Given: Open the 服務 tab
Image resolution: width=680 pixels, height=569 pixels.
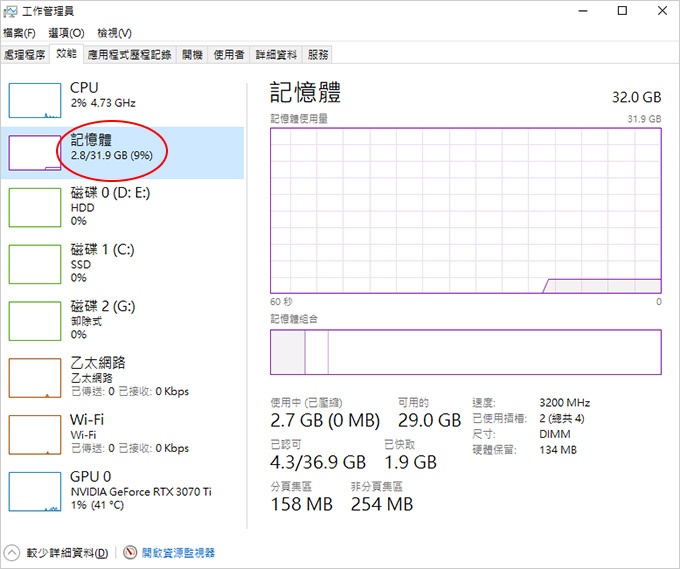Looking at the screenshot, I should (x=317, y=55).
